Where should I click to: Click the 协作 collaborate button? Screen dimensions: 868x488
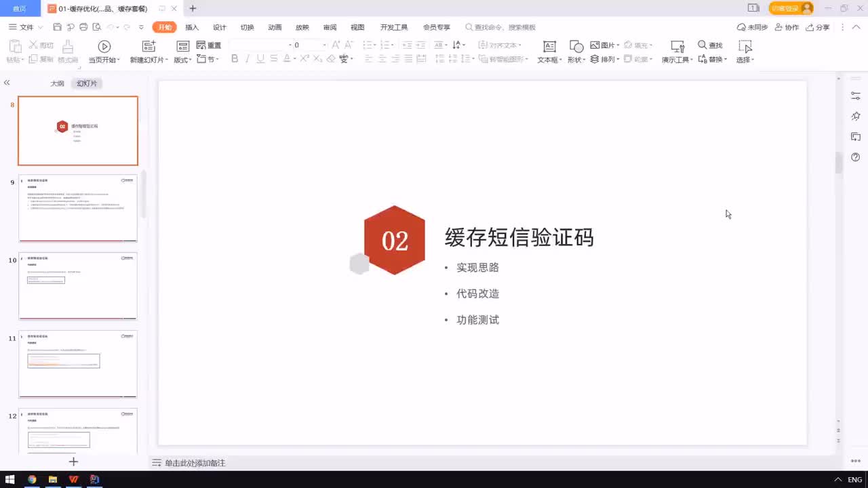[787, 27]
